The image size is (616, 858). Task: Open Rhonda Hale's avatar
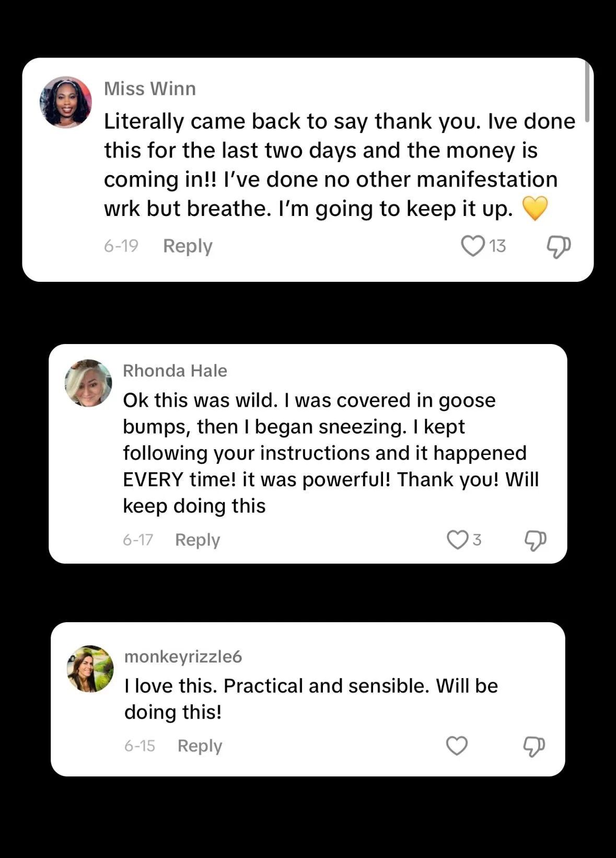pos(88,383)
